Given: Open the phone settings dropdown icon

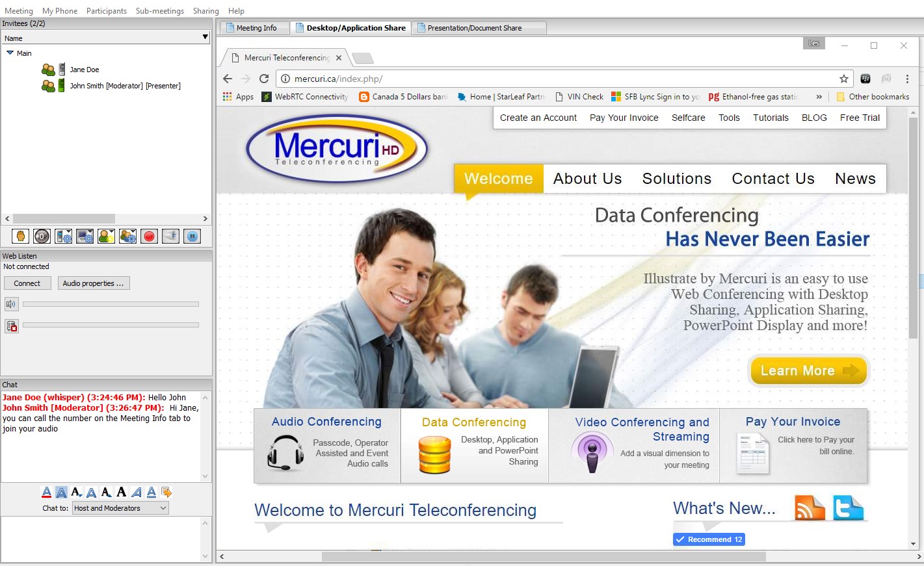Looking at the screenshot, I should click(x=63, y=236).
